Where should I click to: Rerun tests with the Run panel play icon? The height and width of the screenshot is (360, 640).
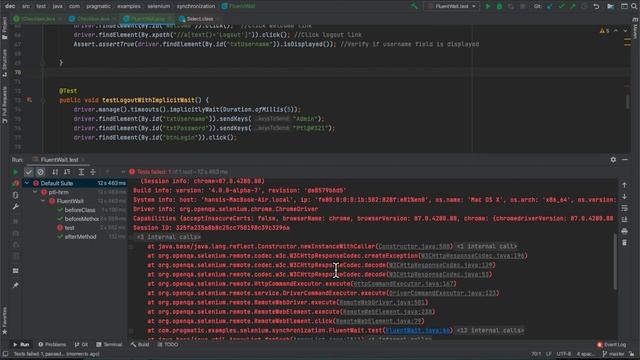[16, 172]
